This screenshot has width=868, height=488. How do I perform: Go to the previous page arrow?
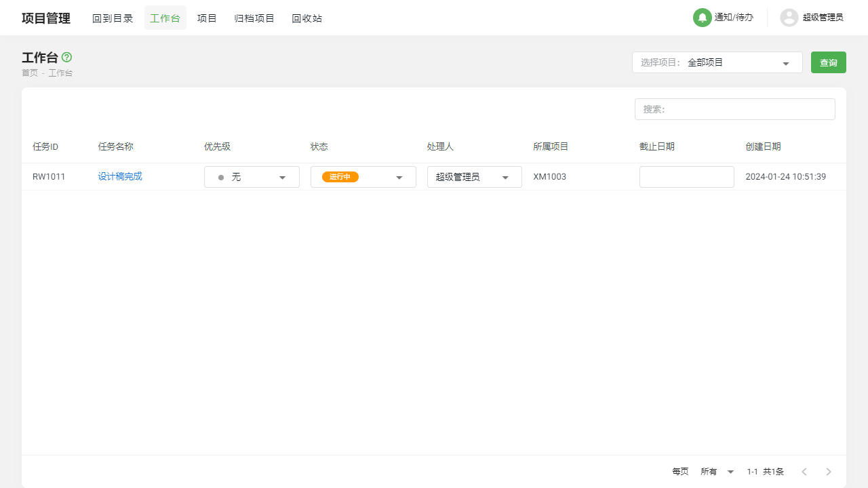[x=804, y=472]
